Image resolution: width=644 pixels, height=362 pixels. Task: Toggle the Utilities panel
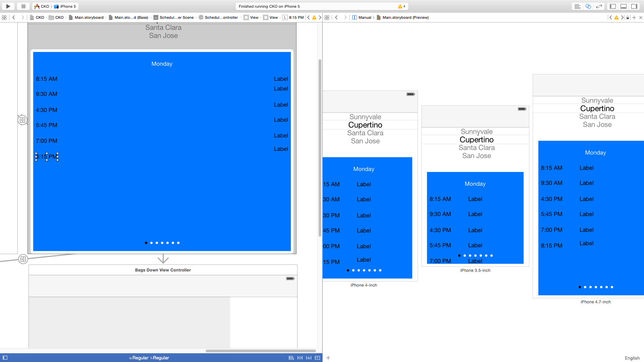click(634, 6)
